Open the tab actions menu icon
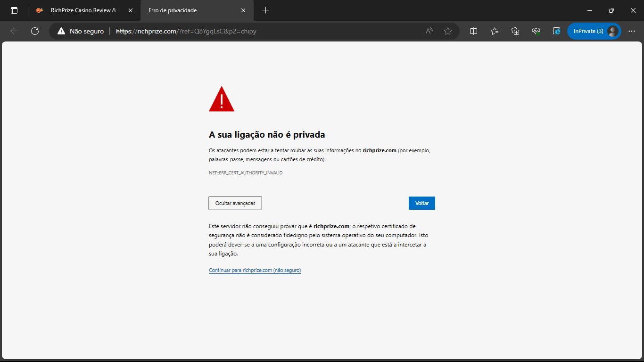Viewport: 644px width, 362px height. coord(14,10)
